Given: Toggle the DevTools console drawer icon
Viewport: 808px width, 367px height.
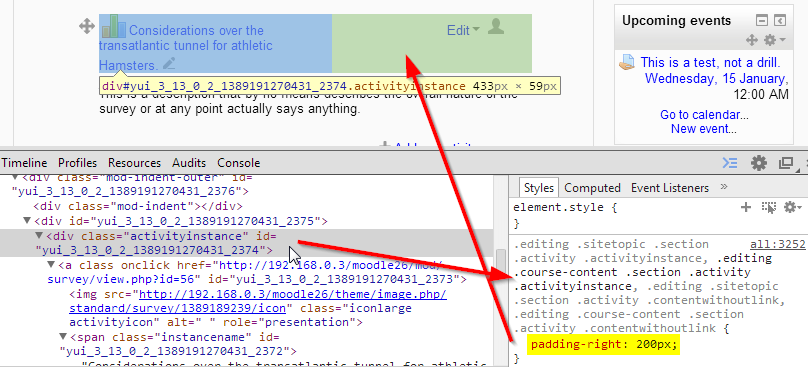Looking at the screenshot, I should coord(730,163).
